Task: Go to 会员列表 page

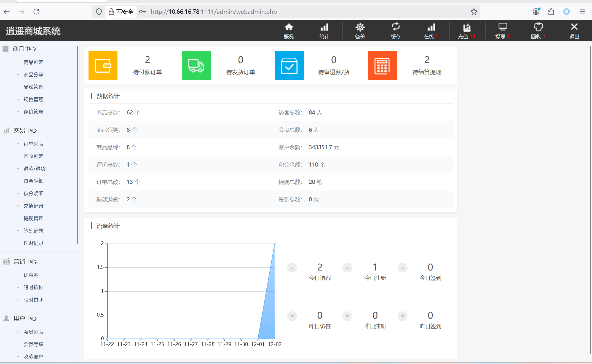Action: 33,332
